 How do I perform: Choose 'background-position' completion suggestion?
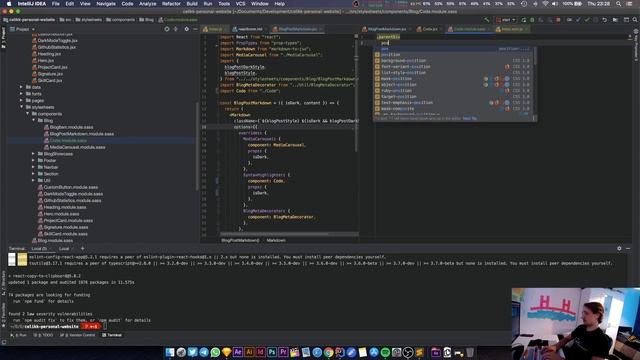point(454,61)
